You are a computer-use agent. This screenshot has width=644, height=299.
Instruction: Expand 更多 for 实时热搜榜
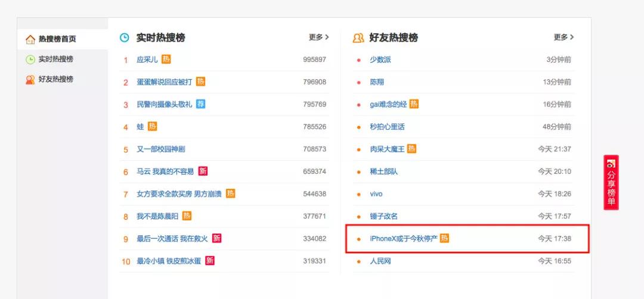point(319,38)
